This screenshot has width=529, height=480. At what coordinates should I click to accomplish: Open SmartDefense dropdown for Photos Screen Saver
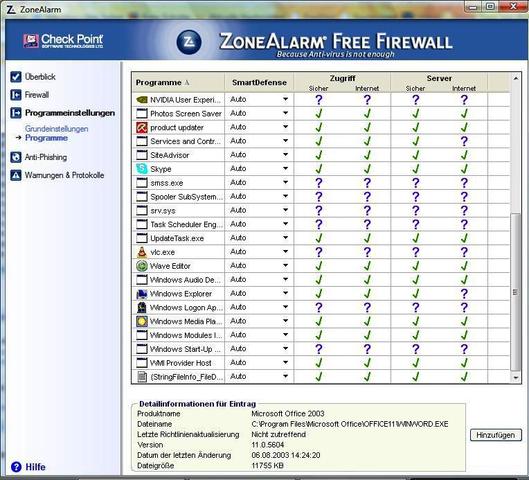[285, 113]
